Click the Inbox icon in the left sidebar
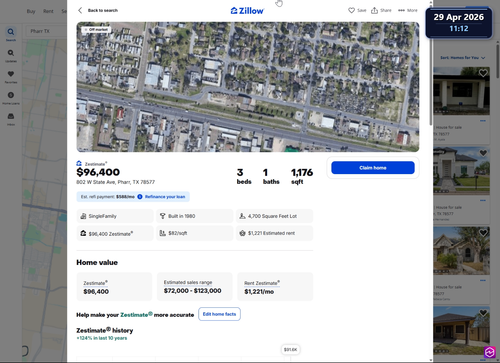The height and width of the screenshot is (363, 500). 11,116
